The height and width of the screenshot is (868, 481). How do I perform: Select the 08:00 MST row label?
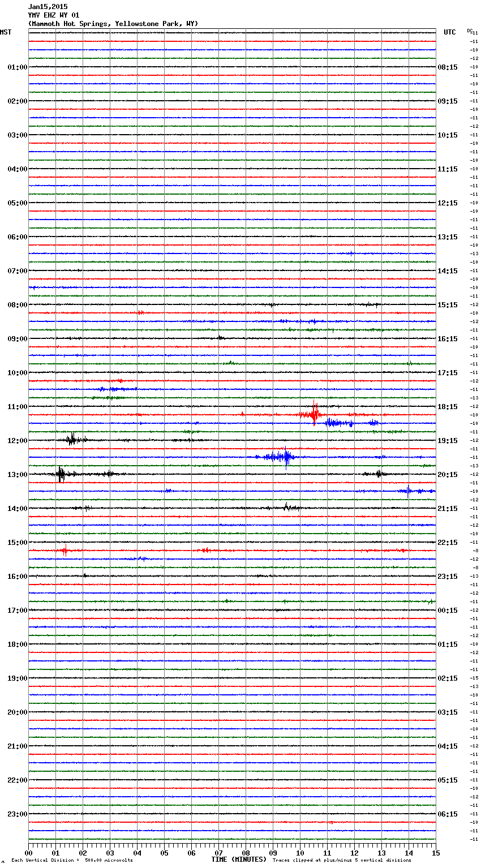coord(18,305)
